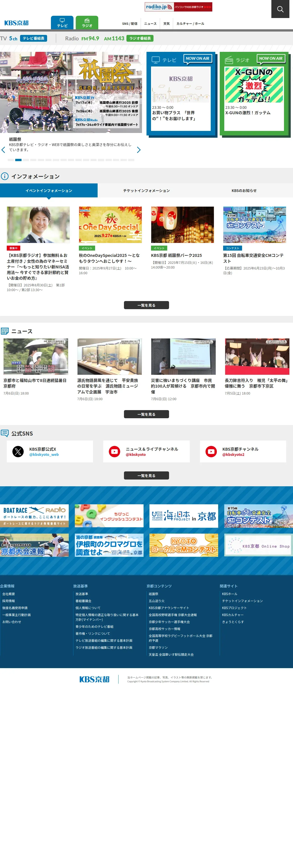Open the 著作権・リンクについて footer link
The width and height of the screenshot is (293, 868).
click(x=93, y=633)
